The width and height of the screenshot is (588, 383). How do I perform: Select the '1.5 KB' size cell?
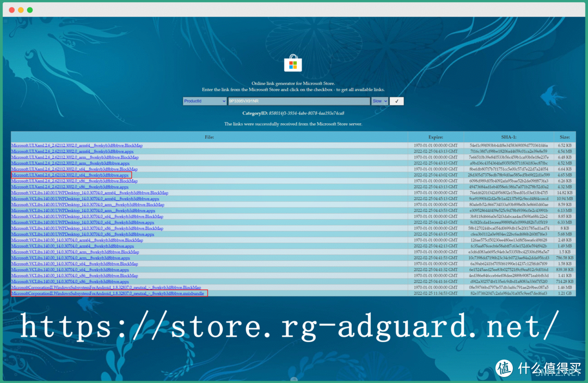pyautogui.click(x=565, y=252)
